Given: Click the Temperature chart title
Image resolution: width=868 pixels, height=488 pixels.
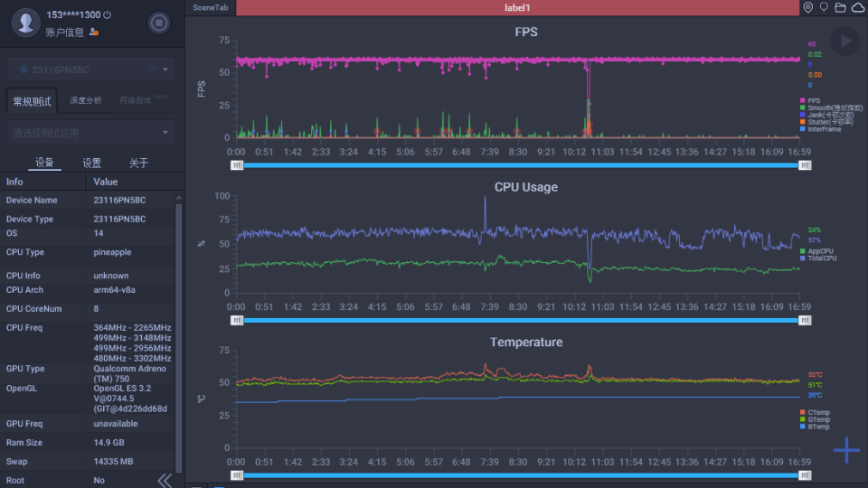Looking at the screenshot, I should coord(526,342).
